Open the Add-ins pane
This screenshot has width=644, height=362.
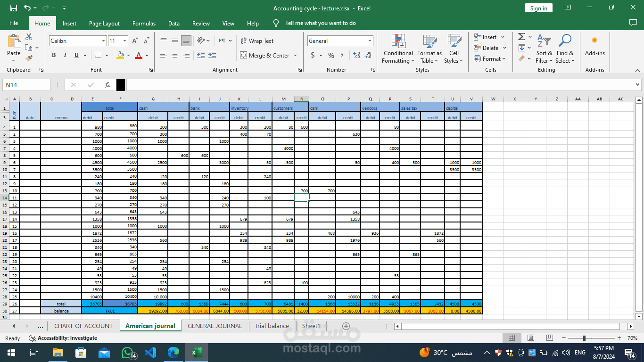click(594, 46)
